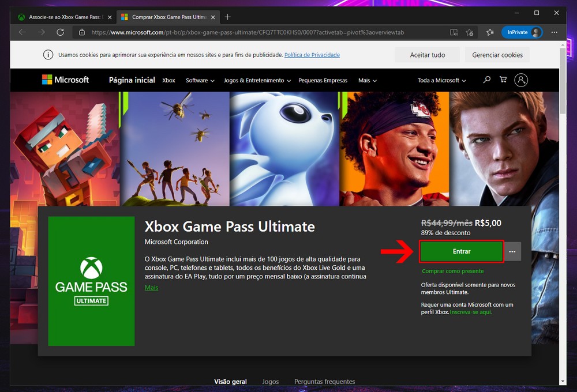This screenshot has width=577, height=392.
Task: Select the 'Comprar Xbox Game Pass Ultimate' tab
Action: point(168,17)
